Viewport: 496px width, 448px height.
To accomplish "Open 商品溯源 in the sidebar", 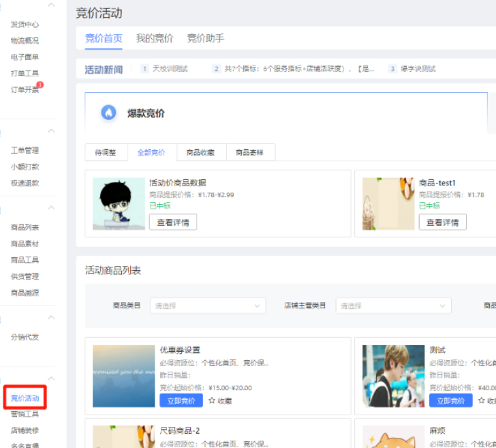I will [x=25, y=293].
